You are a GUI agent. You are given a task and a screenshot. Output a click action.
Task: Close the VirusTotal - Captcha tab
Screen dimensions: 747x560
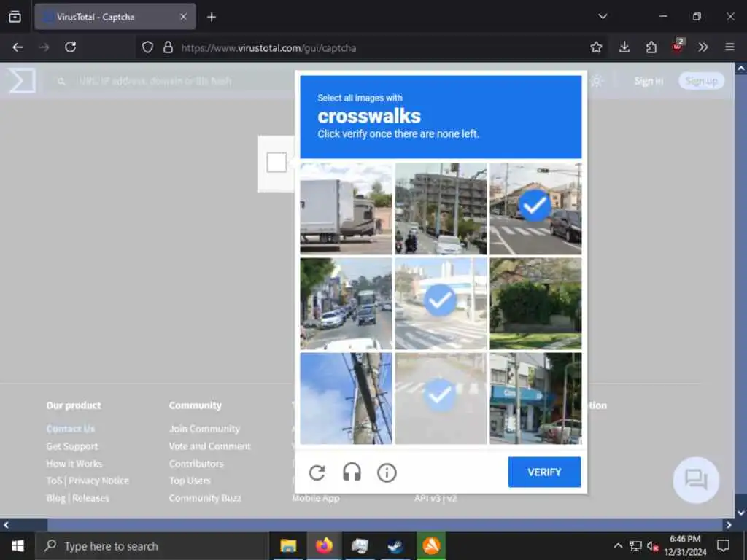pos(183,17)
